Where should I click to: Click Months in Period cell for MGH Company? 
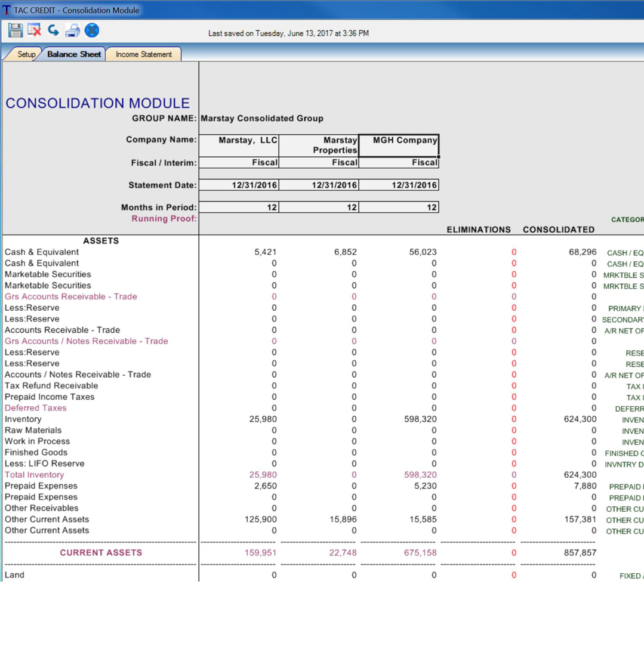[x=399, y=207]
